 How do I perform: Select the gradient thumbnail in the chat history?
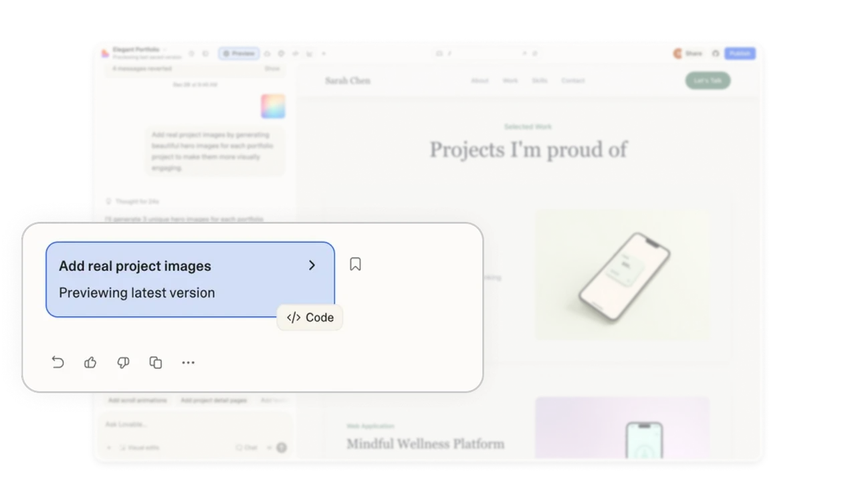coord(273,106)
